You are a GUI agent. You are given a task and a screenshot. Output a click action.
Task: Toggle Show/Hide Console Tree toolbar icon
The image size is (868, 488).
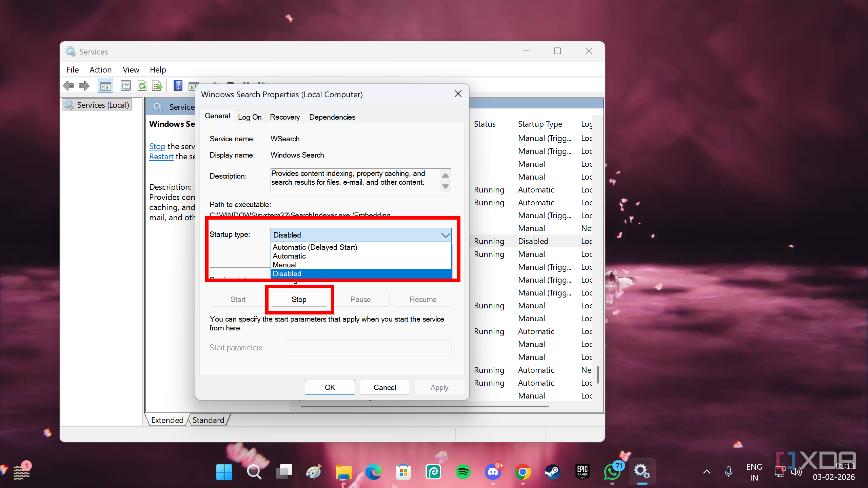tap(105, 86)
